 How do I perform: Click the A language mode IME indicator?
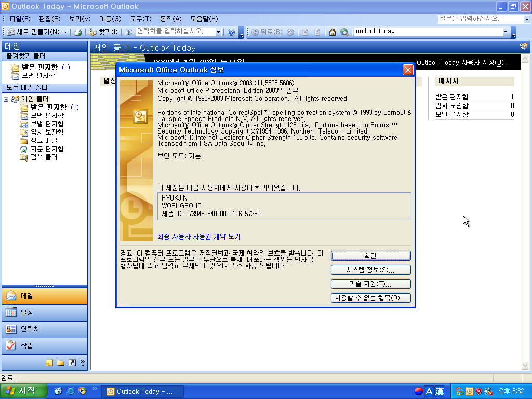click(x=429, y=392)
